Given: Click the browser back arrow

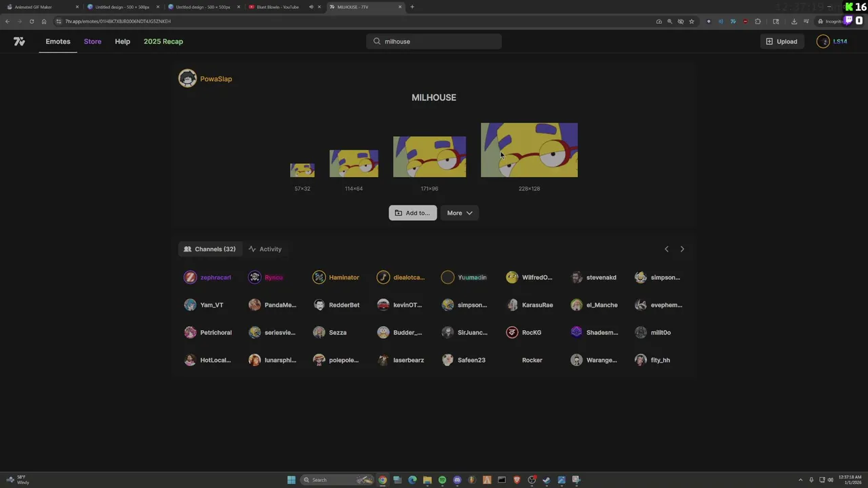Looking at the screenshot, I should (7, 21).
